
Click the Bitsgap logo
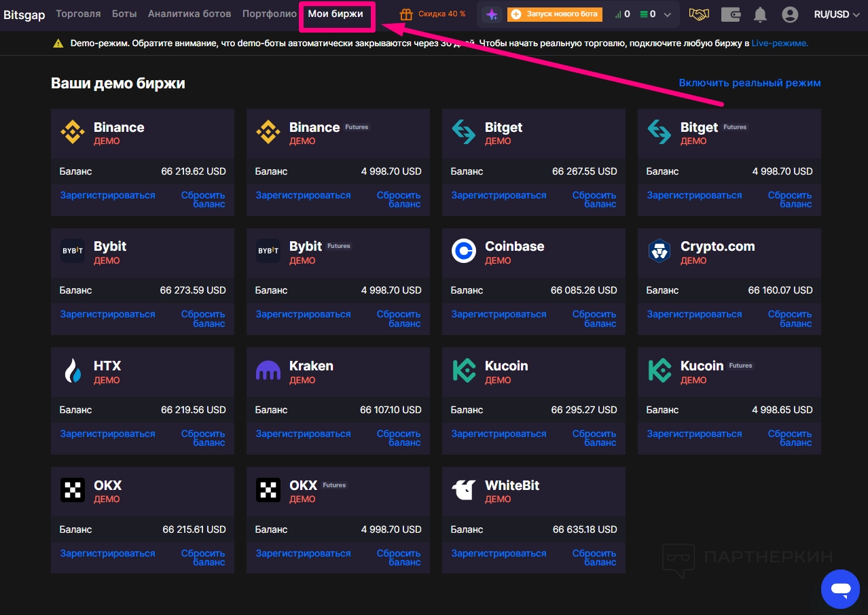point(24,14)
